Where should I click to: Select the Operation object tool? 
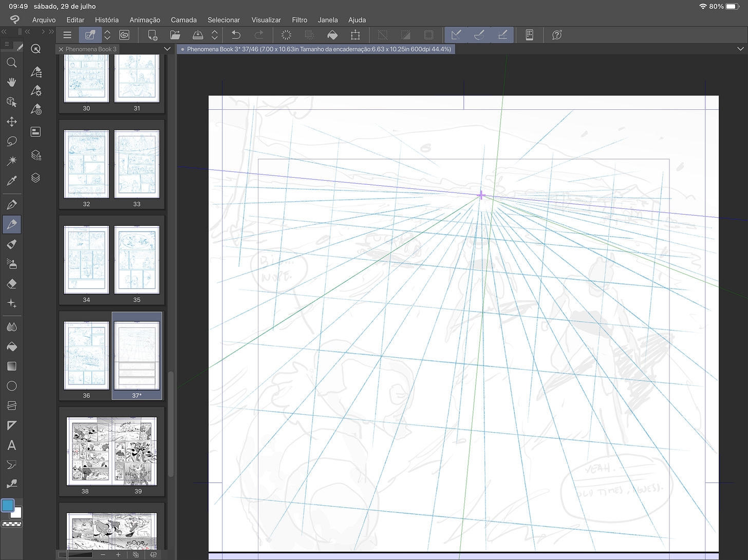click(11, 102)
